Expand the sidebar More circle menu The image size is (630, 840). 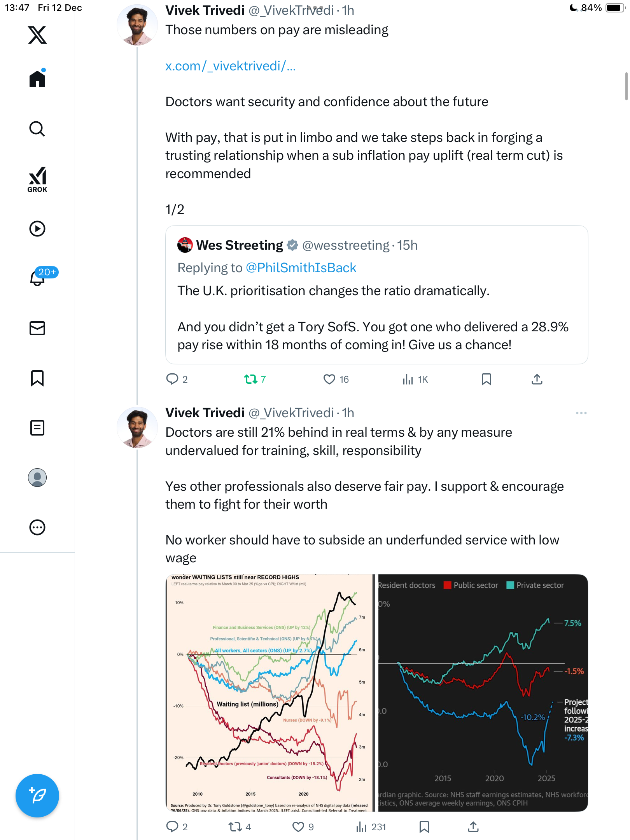click(37, 527)
